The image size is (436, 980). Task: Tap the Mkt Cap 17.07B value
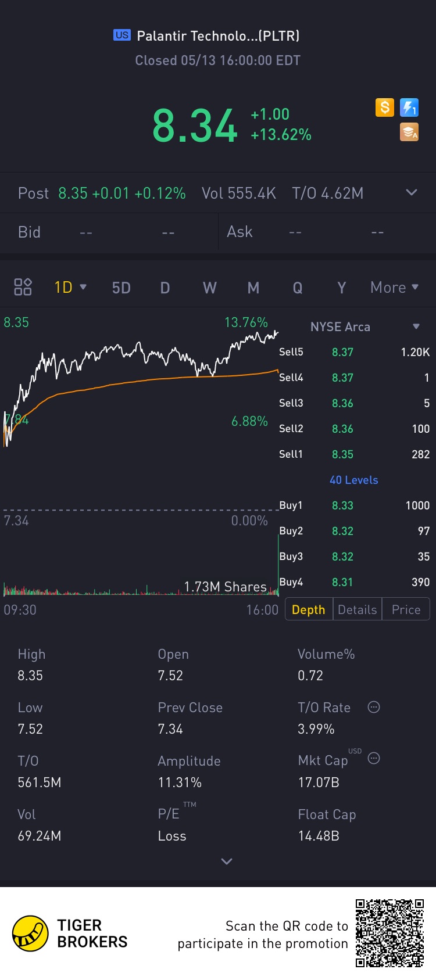pos(319,782)
